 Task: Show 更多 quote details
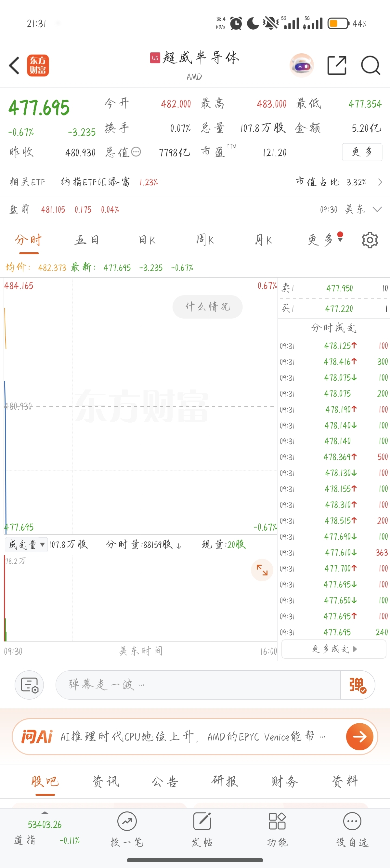pos(362,152)
